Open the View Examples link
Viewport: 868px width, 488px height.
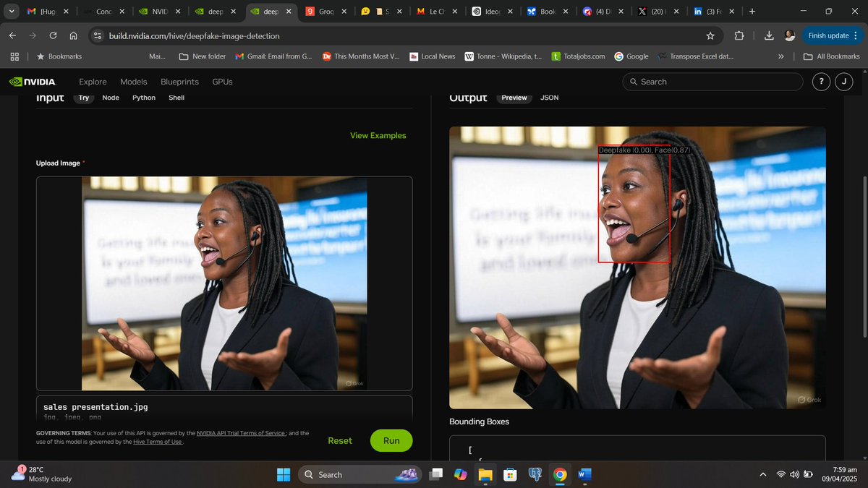point(378,135)
